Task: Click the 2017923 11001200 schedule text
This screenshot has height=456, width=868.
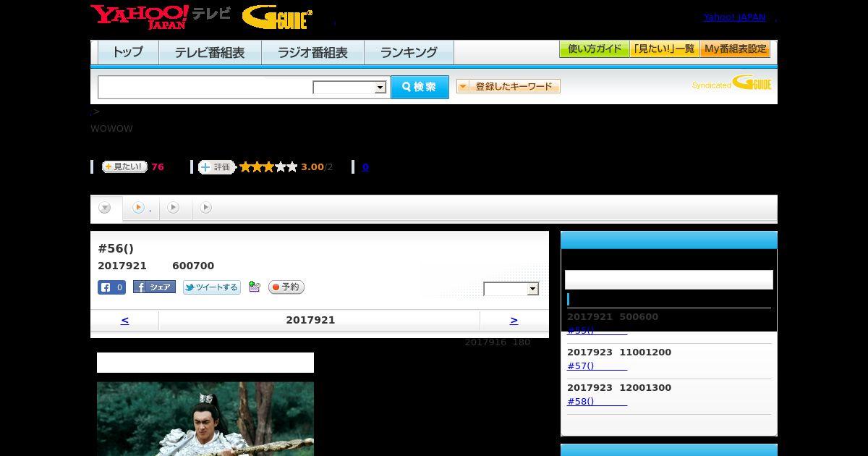Action: tap(619, 352)
